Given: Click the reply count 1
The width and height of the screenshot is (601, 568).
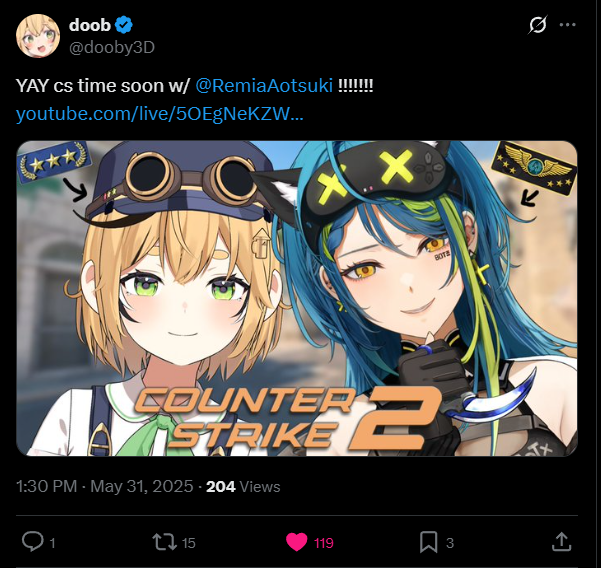Looking at the screenshot, I should click(x=53, y=543).
